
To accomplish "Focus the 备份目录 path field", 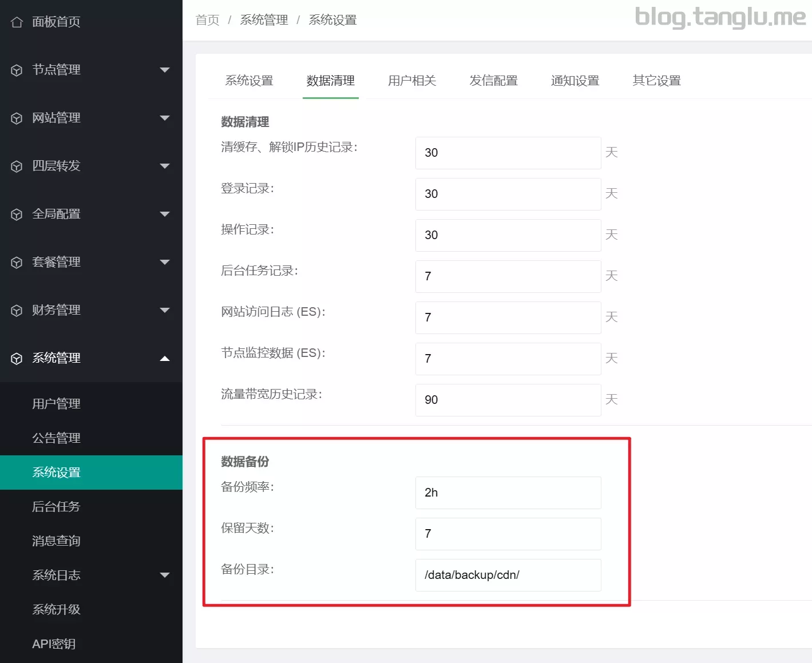I will coord(508,575).
